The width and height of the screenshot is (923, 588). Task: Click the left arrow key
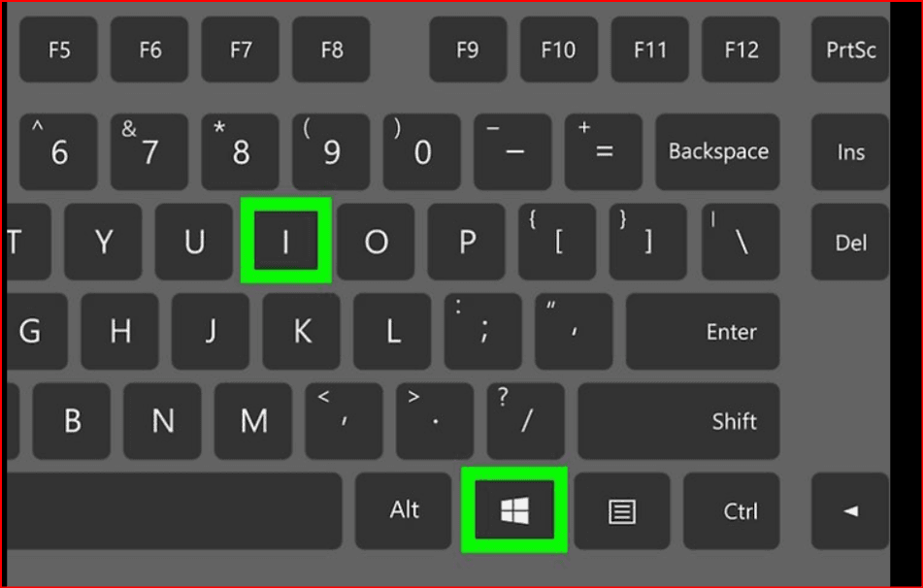tap(850, 511)
